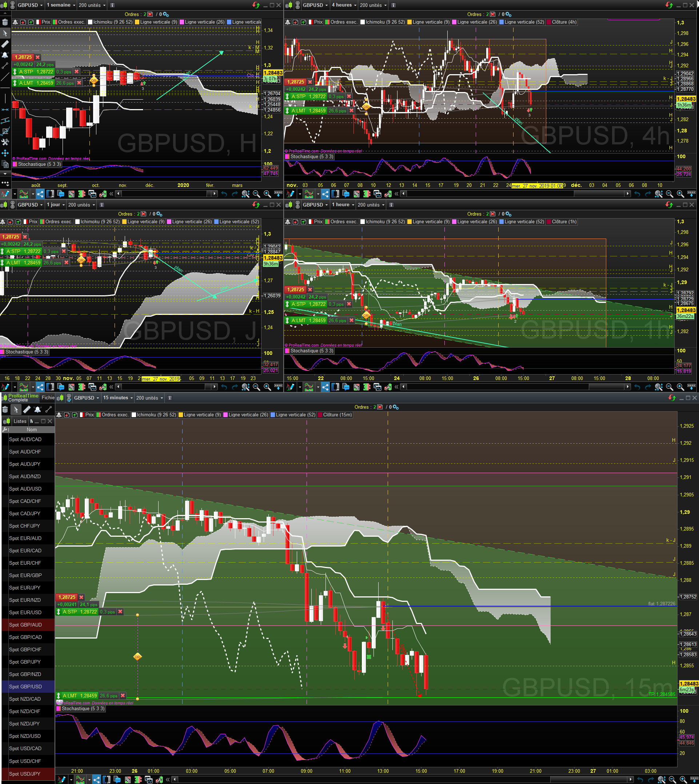Select Spot EUR/USD in the Listes panel
Image resolution: width=699 pixels, height=784 pixels.
tap(28, 612)
